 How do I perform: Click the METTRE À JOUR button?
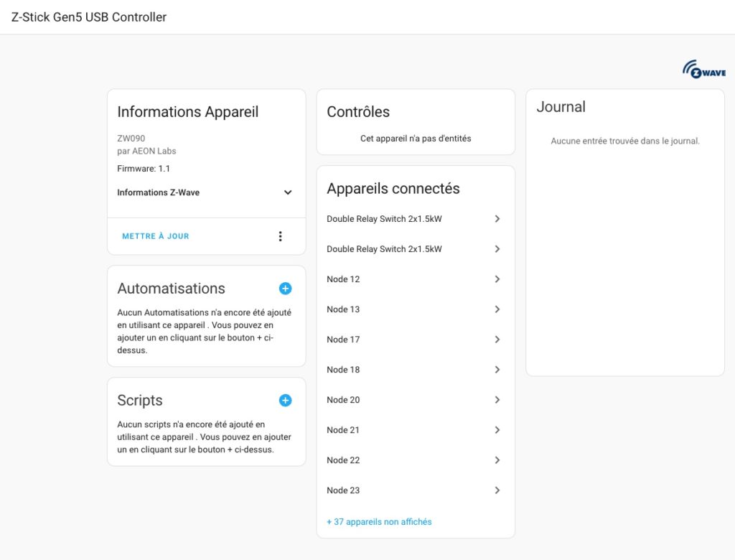(156, 236)
